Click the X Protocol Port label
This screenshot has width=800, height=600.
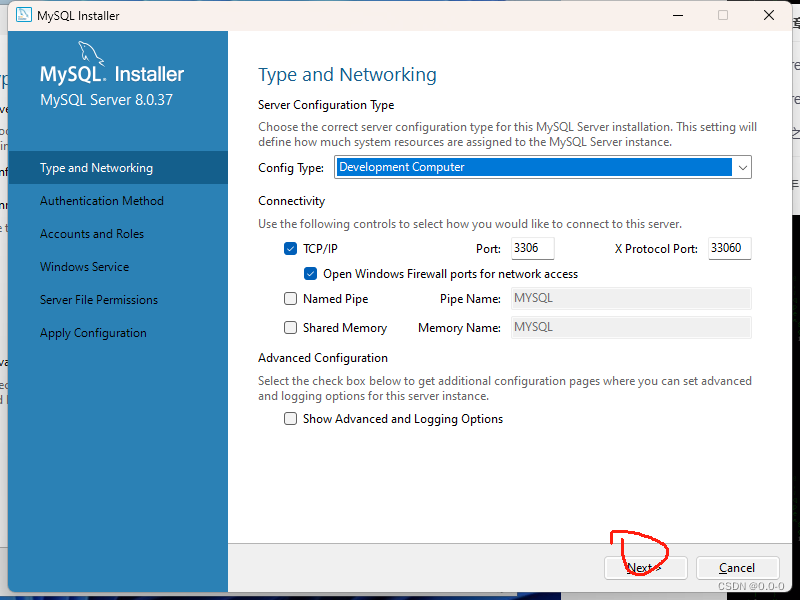(x=656, y=249)
